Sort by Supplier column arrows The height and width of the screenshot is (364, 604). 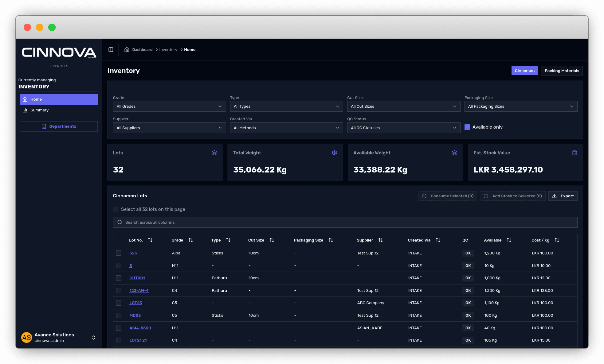click(381, 240)
